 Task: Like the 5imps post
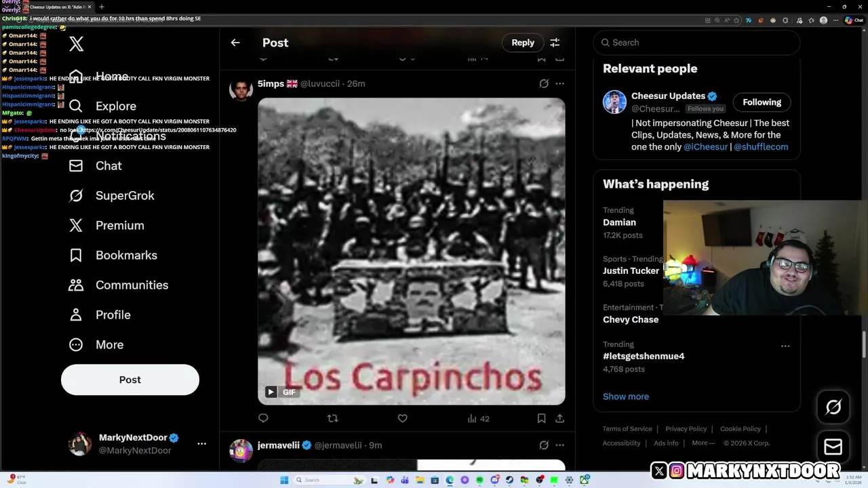coord(402,418)
